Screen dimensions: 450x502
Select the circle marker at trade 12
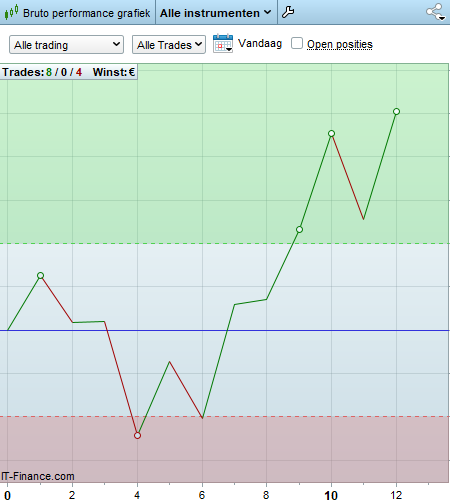point(396,111)
